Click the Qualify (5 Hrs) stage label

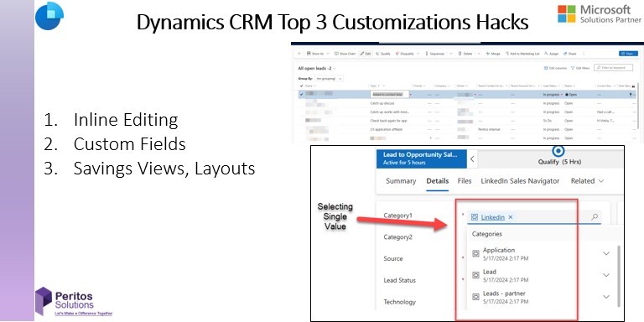coord(559,162)
